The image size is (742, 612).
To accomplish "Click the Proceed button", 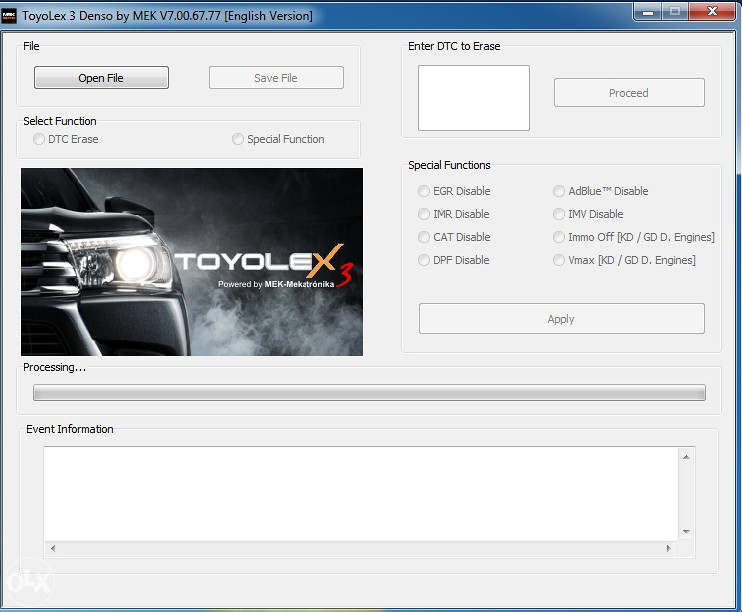I will (x=629, y=93).
